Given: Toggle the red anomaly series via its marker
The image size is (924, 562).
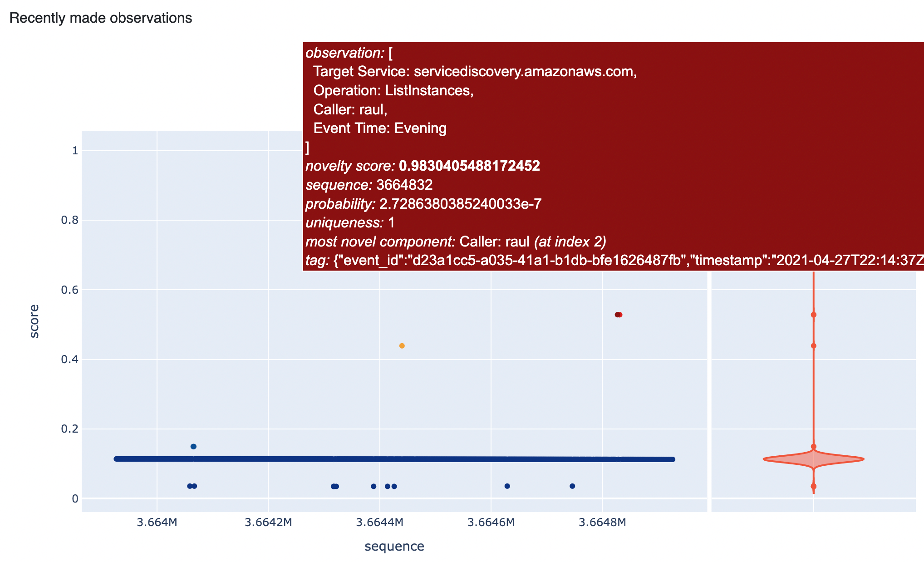Looking at the screenshot, I should (618, 314).
